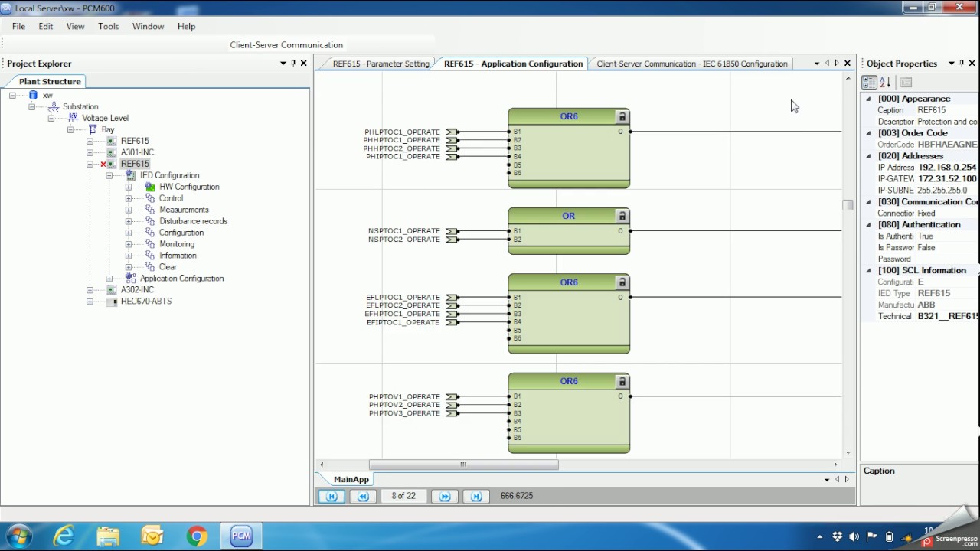Collapse the xw project root node
Screen dimensions: 980x551
click(13, 96)
